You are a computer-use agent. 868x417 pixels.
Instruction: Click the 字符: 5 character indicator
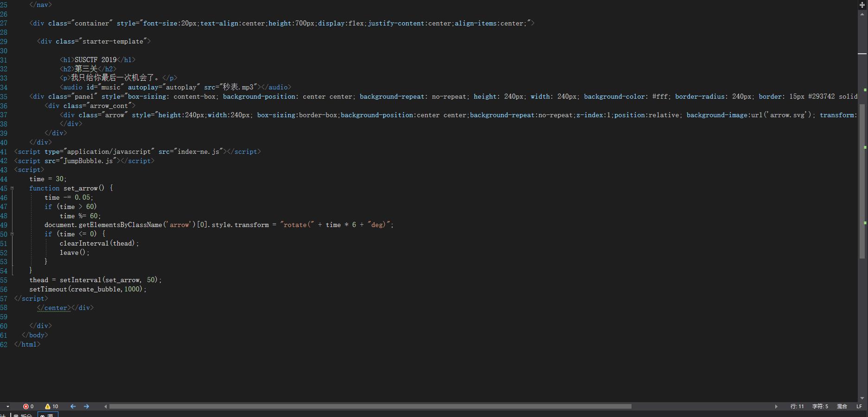click(820, 406)
